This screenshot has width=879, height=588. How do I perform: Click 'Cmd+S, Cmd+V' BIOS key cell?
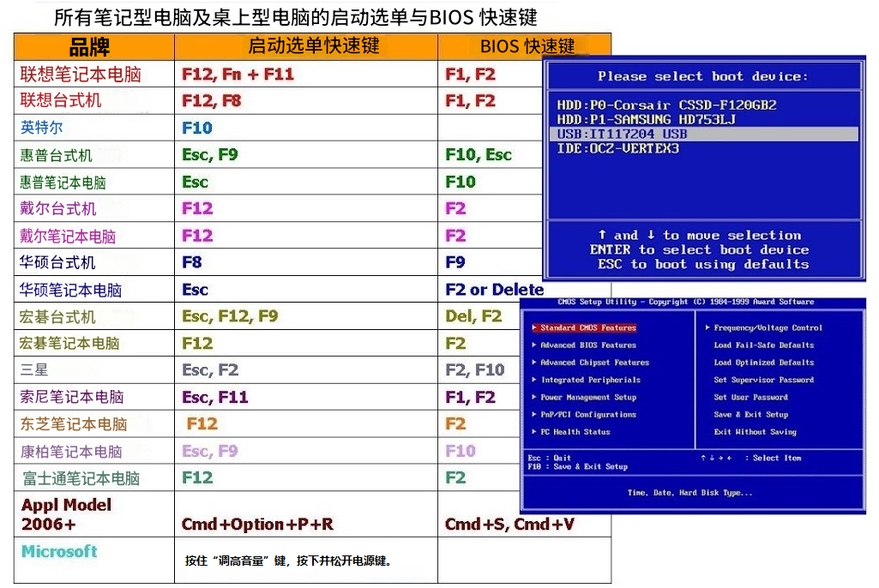tap(509, 524)
